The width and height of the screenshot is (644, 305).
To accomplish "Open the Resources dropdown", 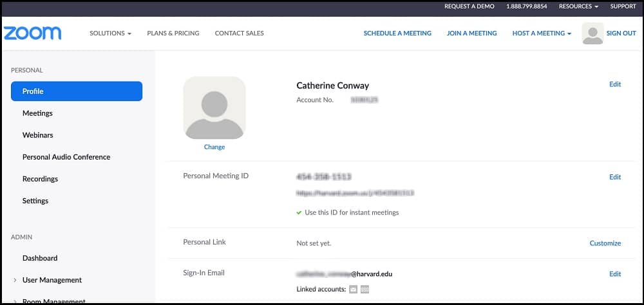I will [x=579, y=6].
